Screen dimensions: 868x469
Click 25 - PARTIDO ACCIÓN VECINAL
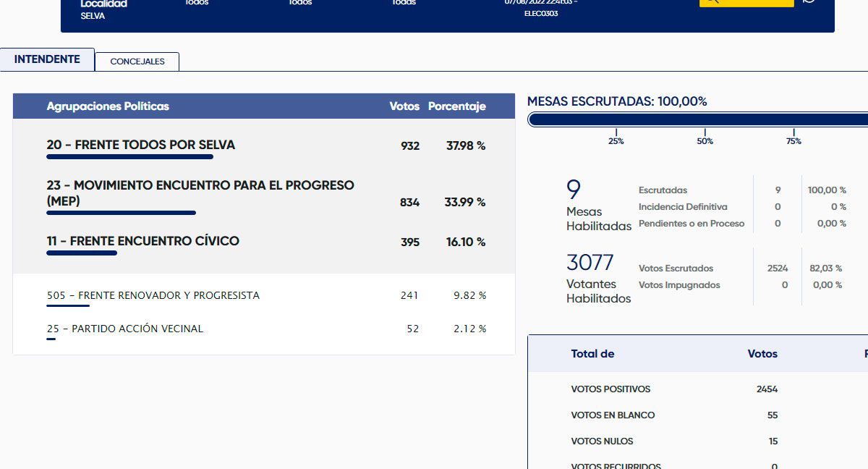(125, 329)
